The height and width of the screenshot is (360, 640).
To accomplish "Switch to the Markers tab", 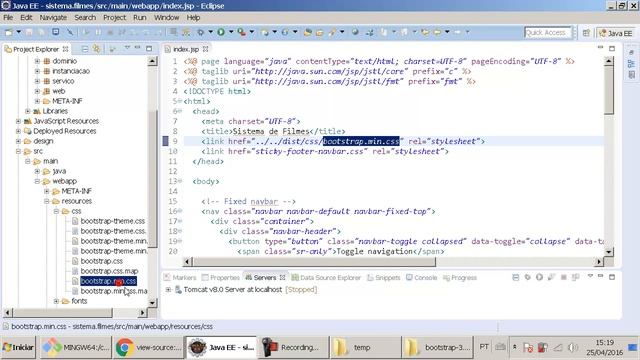I will (180, 278).
